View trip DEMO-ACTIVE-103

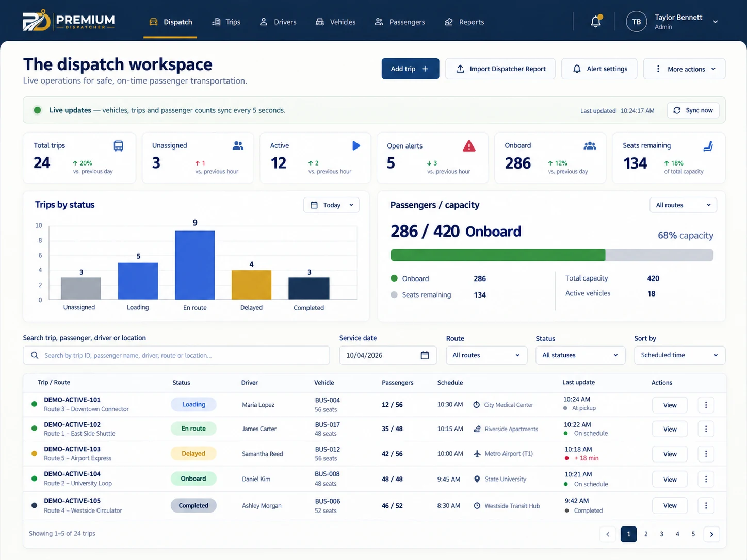coord(670,454)
